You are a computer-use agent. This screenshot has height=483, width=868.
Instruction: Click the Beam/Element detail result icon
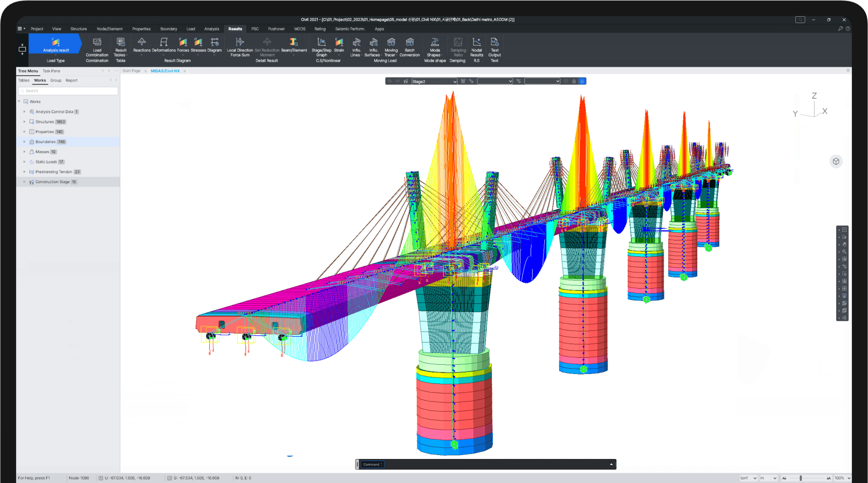click(x=294, y=43)
